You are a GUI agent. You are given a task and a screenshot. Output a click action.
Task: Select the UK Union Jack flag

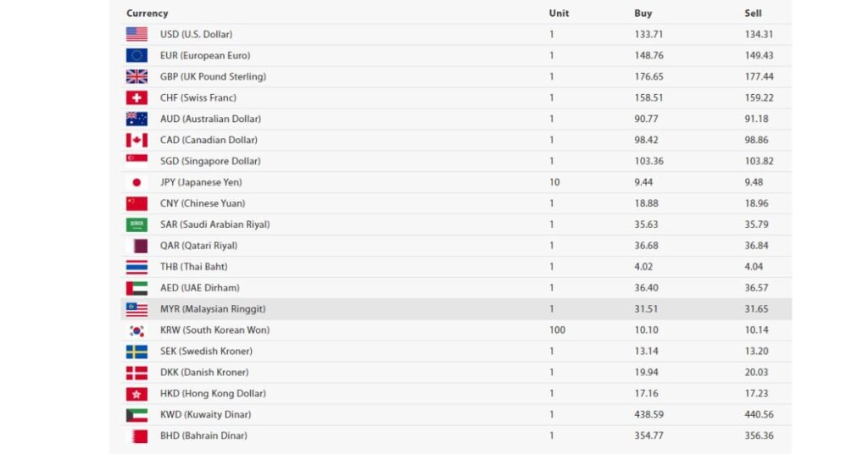(x=136, y=76)
